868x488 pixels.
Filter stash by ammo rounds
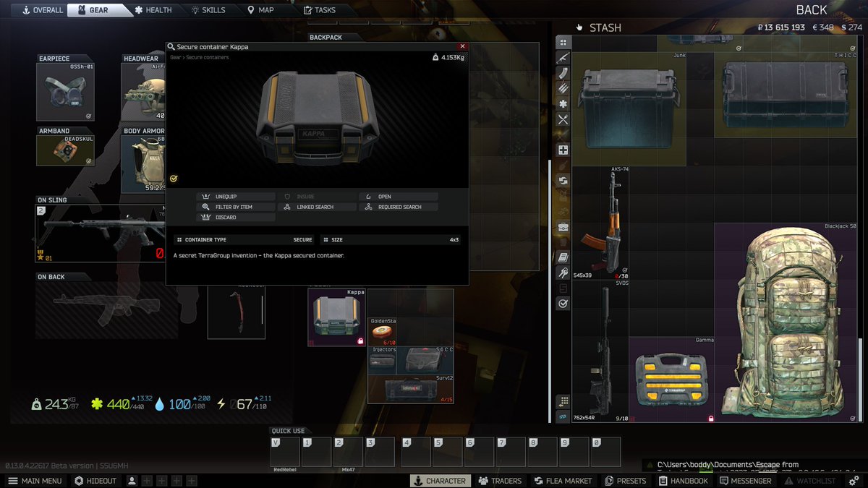point(563,88)
